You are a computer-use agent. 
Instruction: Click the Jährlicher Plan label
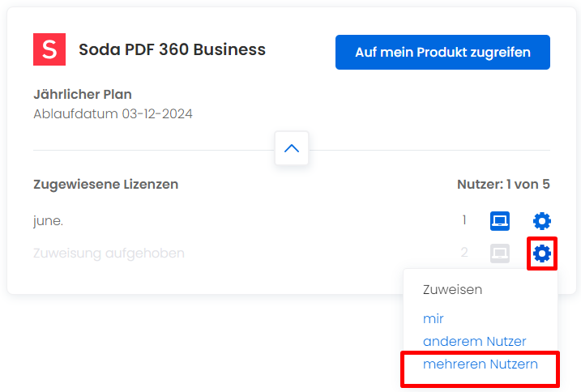coord(83,95)
